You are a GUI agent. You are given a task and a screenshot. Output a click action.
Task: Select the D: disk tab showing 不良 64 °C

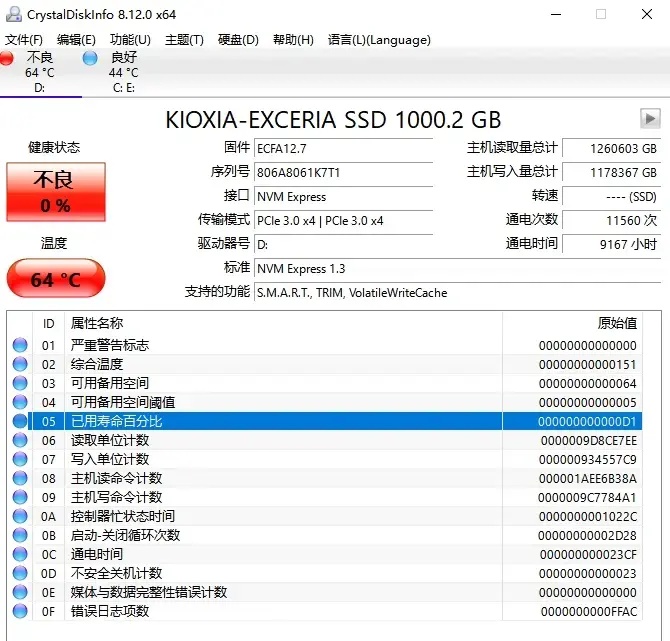[x=40, y=72]
